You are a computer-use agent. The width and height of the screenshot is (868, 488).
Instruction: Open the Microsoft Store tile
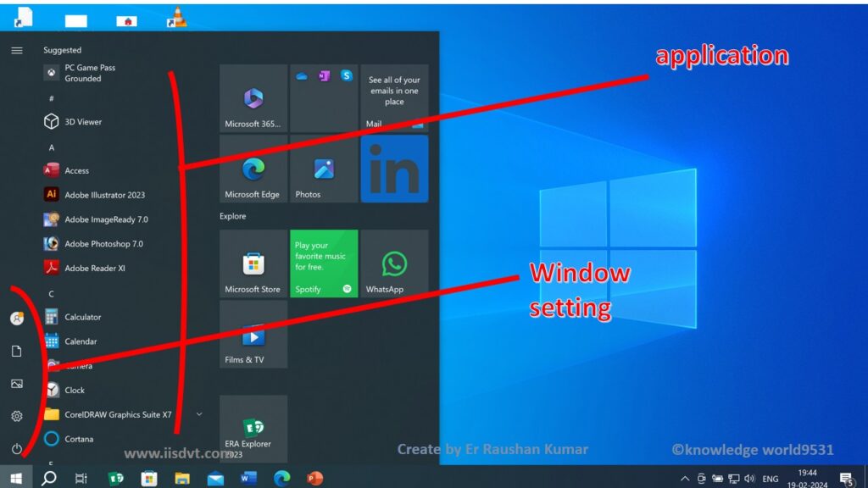(253, 263)
